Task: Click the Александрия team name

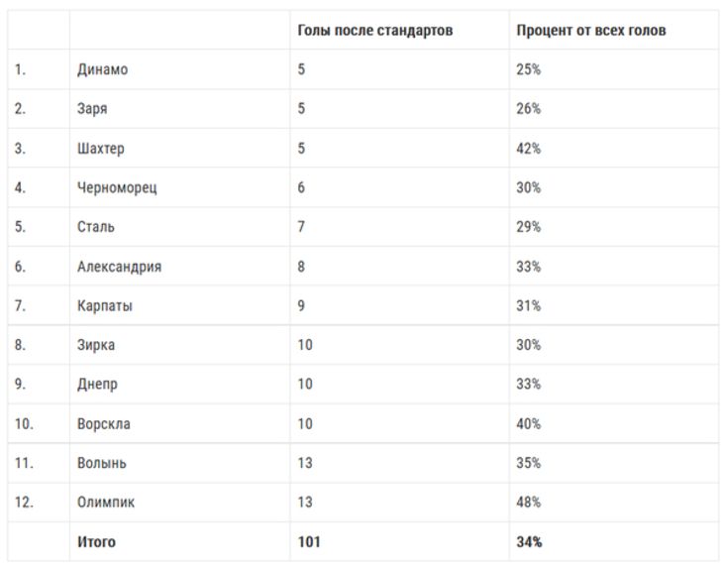Action: [x=119, y=267]
